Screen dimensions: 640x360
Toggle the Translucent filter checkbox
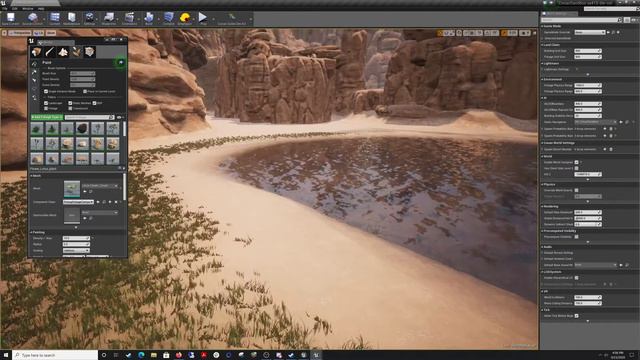70,109
